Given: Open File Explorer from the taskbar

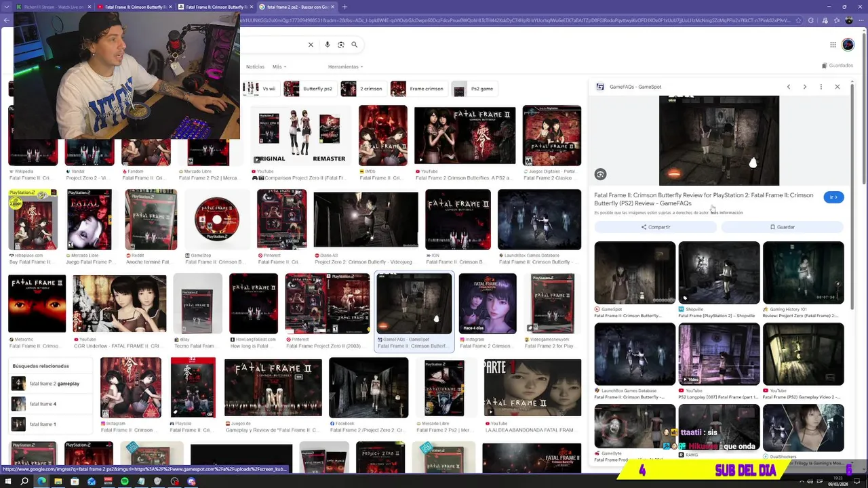Looking at the screenshot, I should [58, 481].
